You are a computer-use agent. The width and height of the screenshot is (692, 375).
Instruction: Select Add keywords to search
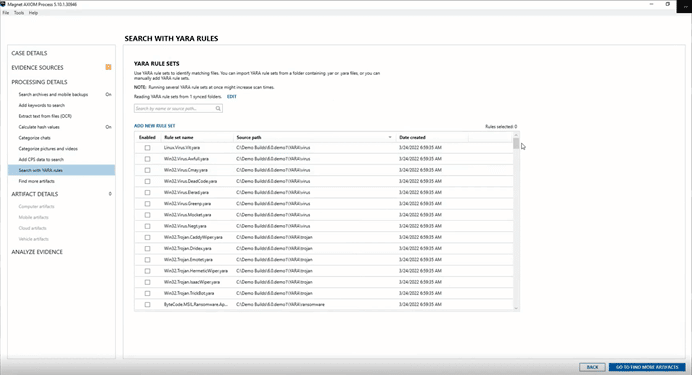(41, 105)
